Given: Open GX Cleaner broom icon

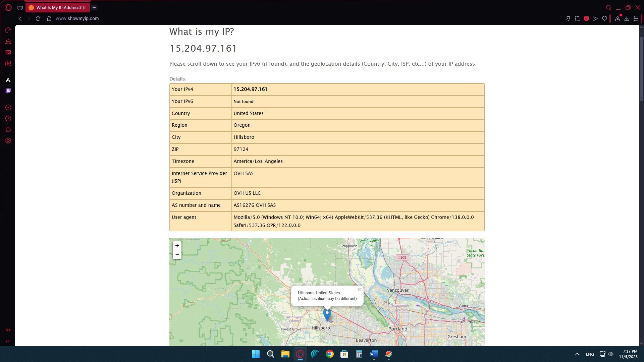Looking at the screenshot, I should pyautogui.click(x=8, y=42).
